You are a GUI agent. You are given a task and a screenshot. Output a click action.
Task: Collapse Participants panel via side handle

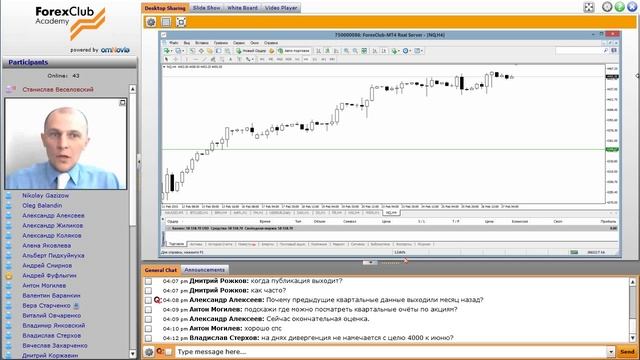point(139,162)
